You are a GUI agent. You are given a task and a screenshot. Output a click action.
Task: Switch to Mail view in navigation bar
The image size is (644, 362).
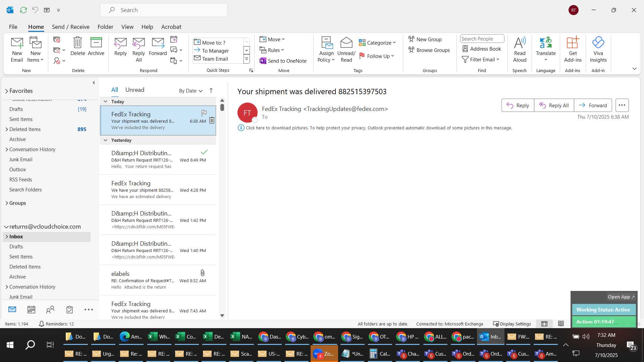12,309
